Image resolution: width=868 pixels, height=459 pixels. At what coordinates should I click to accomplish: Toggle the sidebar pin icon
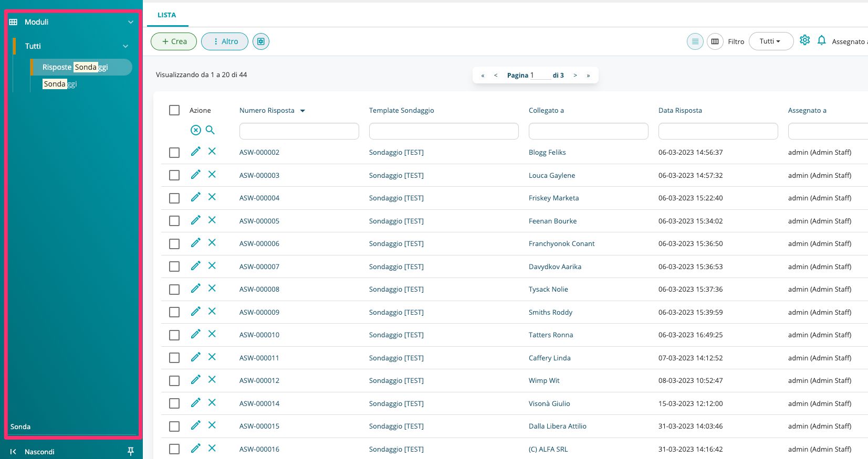click(x=131, y=451)
